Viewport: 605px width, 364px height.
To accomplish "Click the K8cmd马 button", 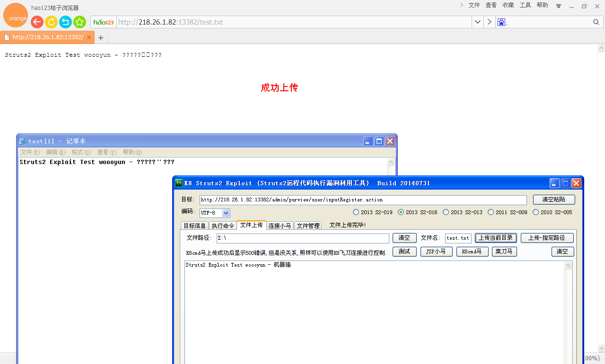I will (472, 251).
